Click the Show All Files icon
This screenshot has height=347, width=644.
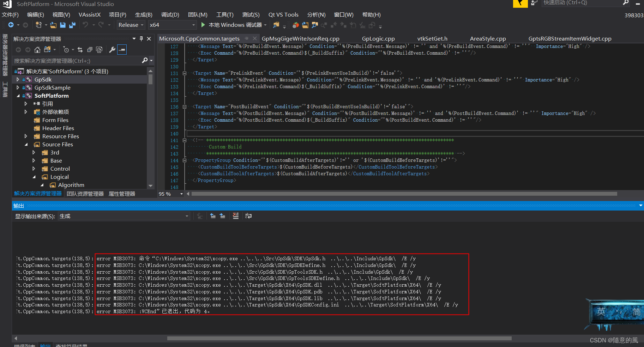click(x=99, y=50)
